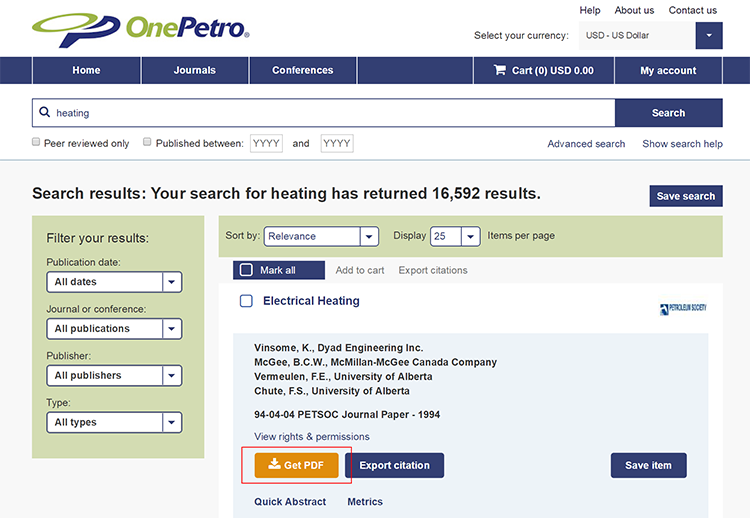Open the Quick Abstract tab

[290, 502]
